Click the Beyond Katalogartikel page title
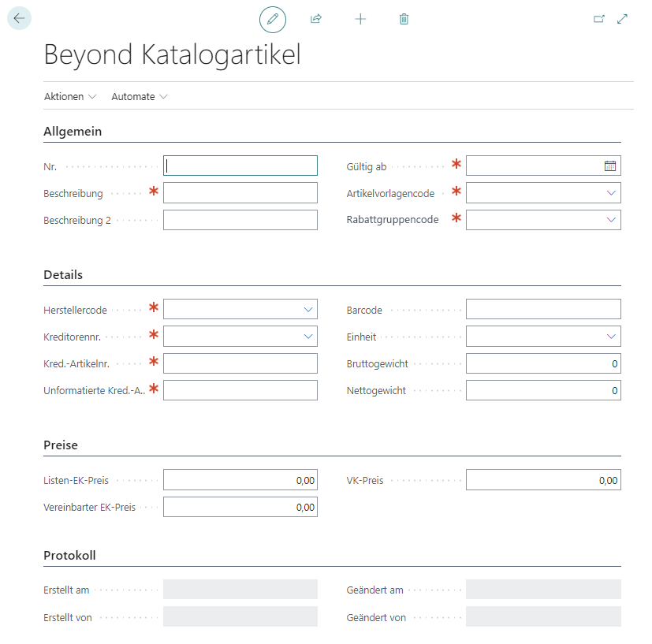This screenshot has height=644, width=652. [172, 54]
